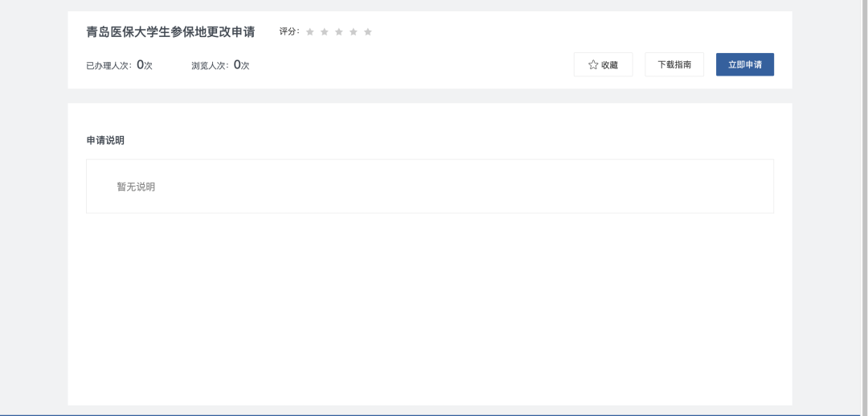Give a four-star rating
This screenshot has width=868, height=416.
[x=354, y=32]
